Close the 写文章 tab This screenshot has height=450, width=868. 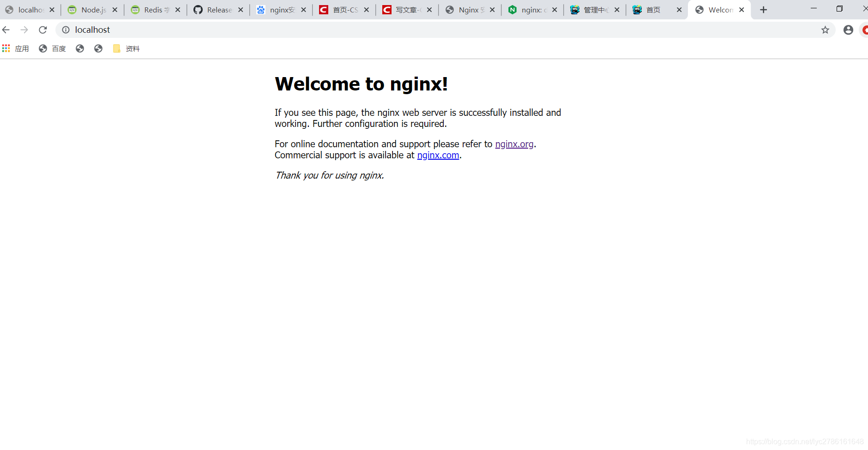tap(429, 10)
